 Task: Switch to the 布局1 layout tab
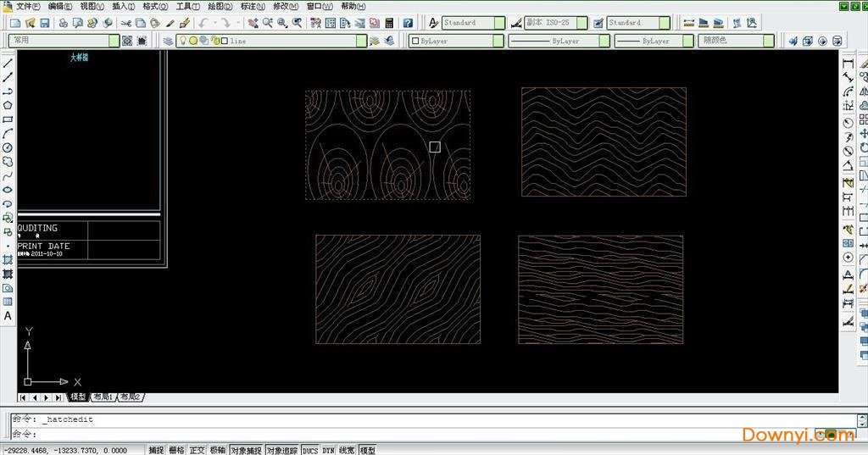click(x=103, y=397)
